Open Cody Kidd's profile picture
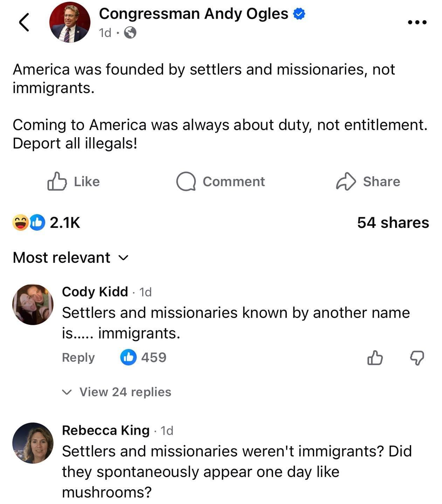Viewport: 442px width, 504px height. (33, 304)
